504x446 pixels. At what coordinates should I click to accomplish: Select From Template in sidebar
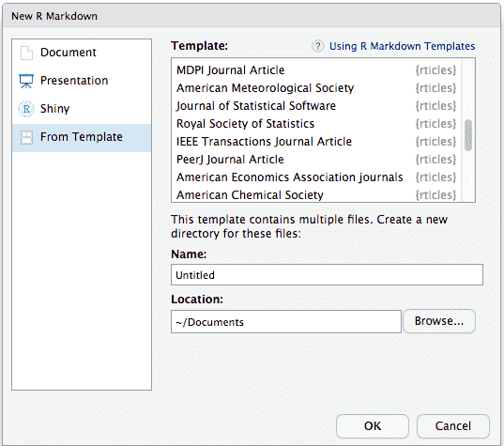pos(82,137)
